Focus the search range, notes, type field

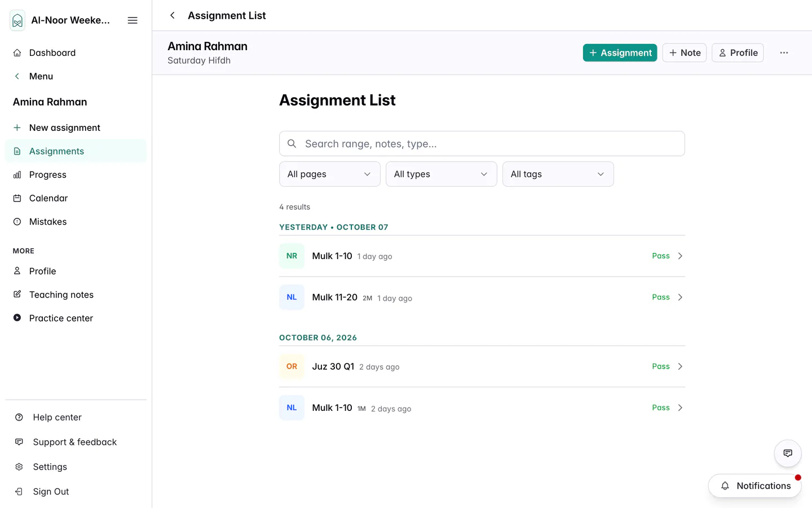tap(482, 143)
